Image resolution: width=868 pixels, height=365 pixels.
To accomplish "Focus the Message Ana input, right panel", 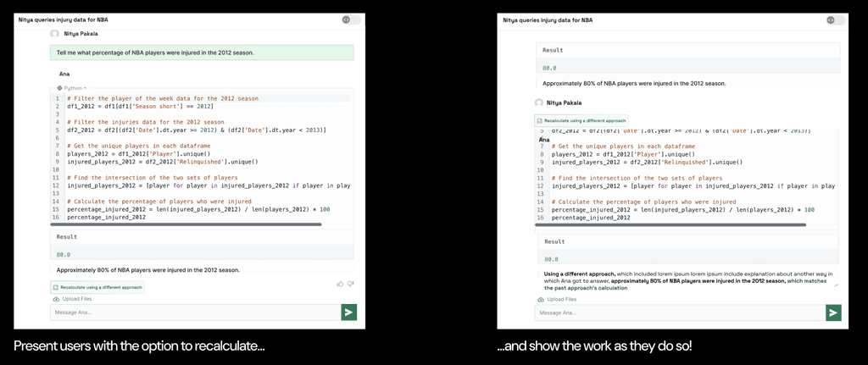I will [x=680, y=312].
